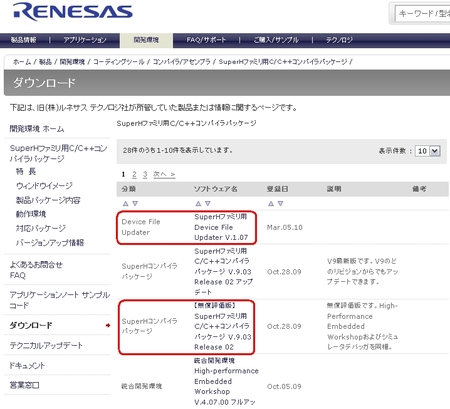
Task: Sort 登録日 column descending arrow
Action: (280, 203)
